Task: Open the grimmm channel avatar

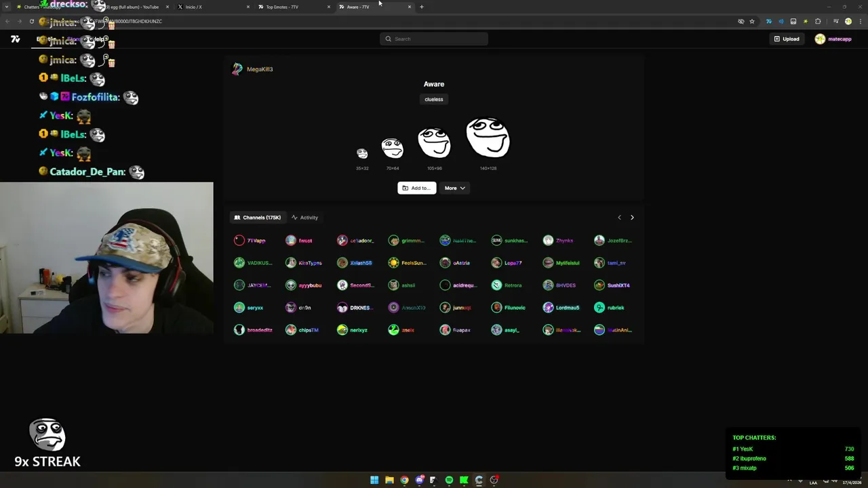Action: (x=394, y=241)
